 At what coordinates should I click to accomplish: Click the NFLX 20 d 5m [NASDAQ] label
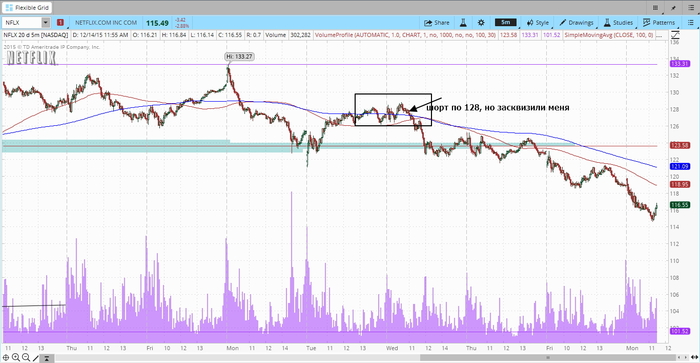pyautogui.click(x=36, y=35)
